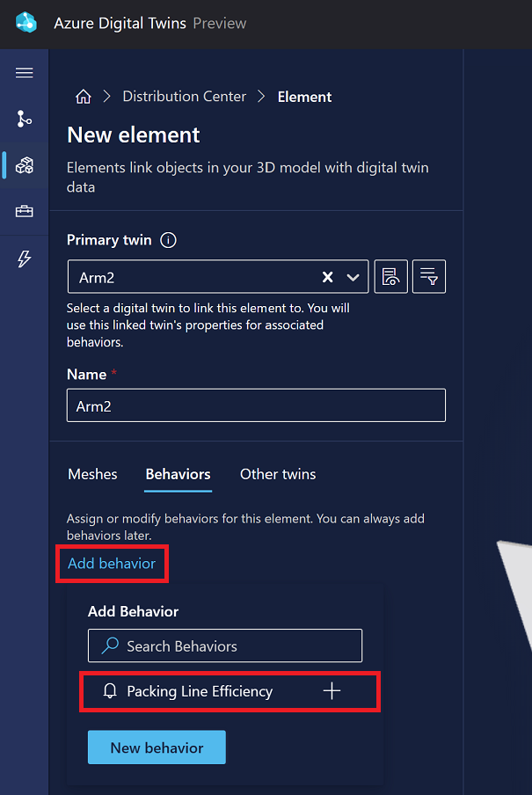
Task: Open the toolbox sidebar icon
Action: tap(25, 212)
